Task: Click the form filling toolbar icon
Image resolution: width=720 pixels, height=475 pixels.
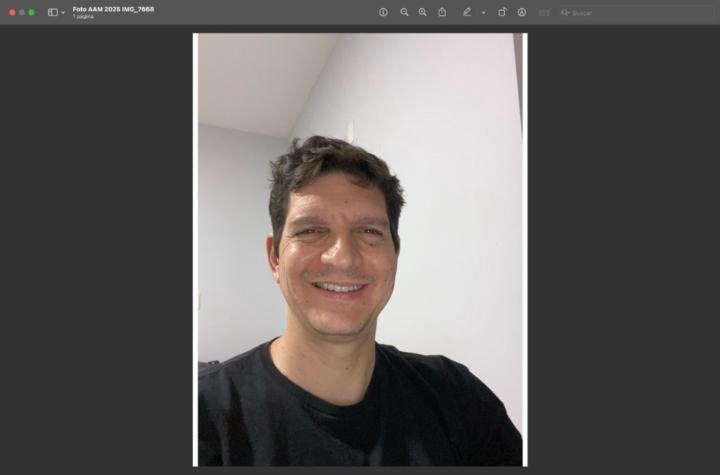Action: [x=544, y=12]
